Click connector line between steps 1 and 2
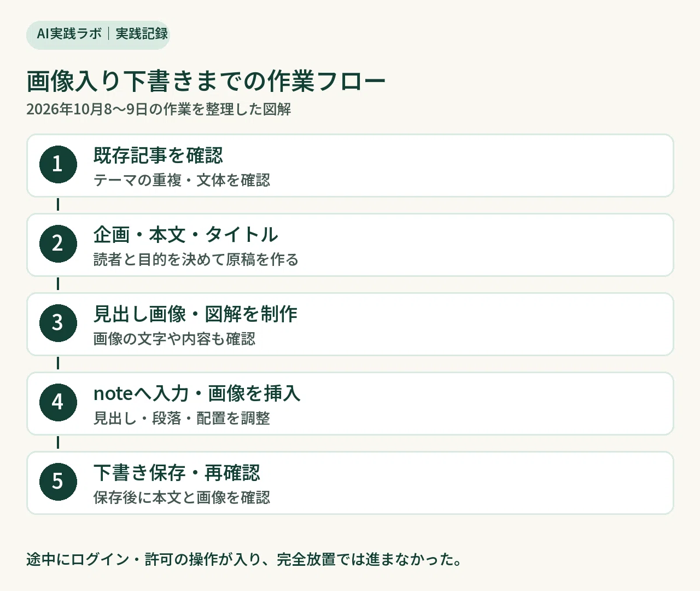The width and height of the screenshot is (700, 591). point(58,205)
